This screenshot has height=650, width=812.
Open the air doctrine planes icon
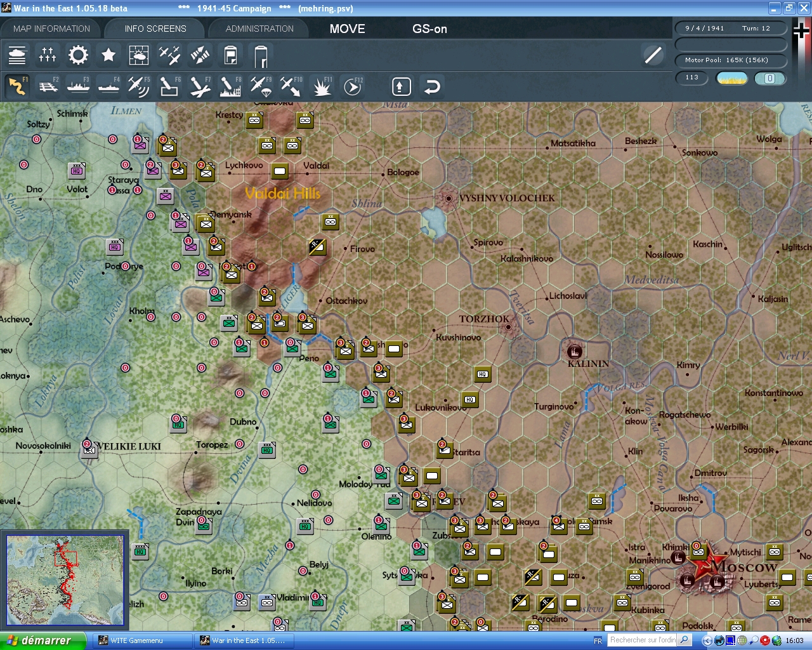(x=169, y=56)
